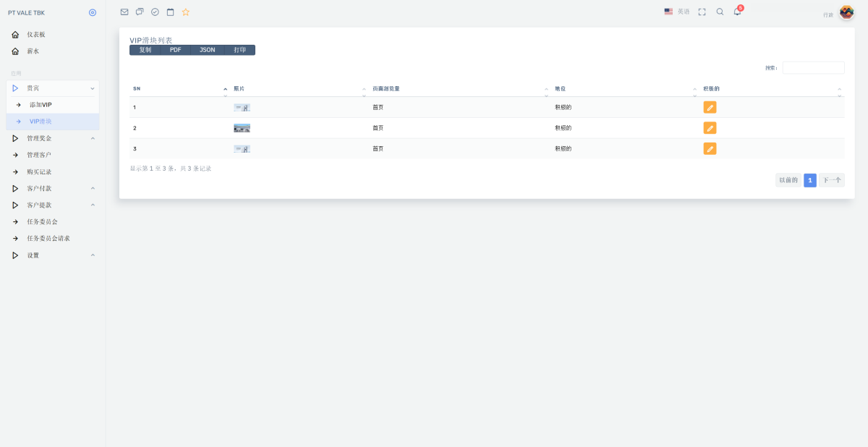
Task: Open the checkmark tasks icon
Action: pyautogui.click(x=155, y=12)
